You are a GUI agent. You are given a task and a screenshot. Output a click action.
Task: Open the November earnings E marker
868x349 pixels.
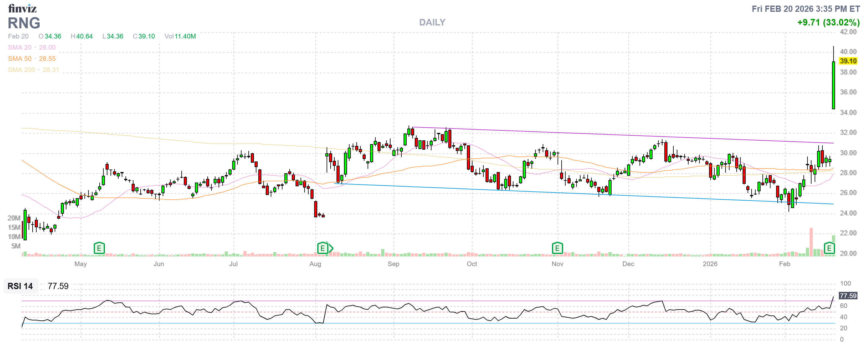(x=557, y=248)
